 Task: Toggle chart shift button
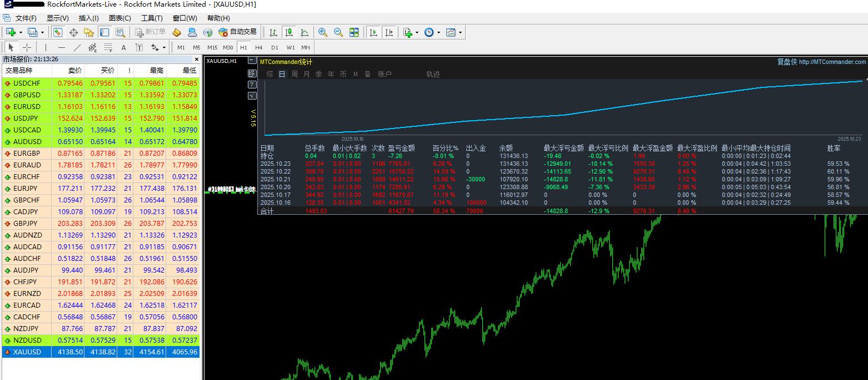(389, 32)
